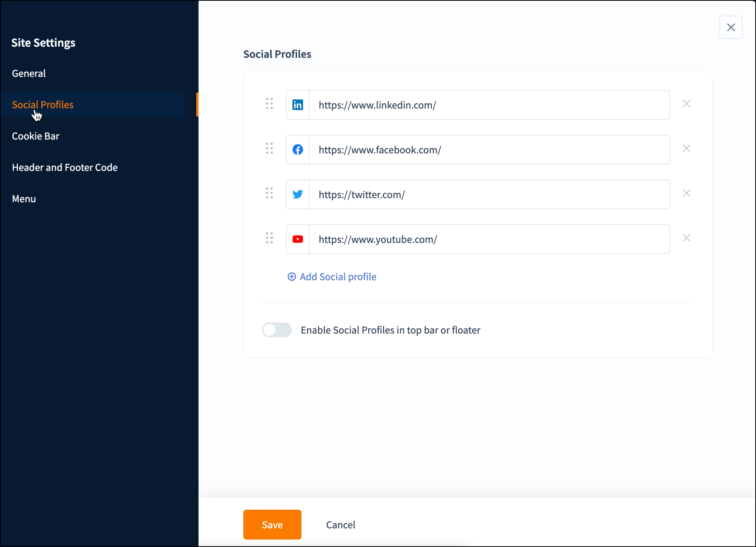Click the Twitter bird icon
This screenshot has width=756, height=547.
[298, 194]
